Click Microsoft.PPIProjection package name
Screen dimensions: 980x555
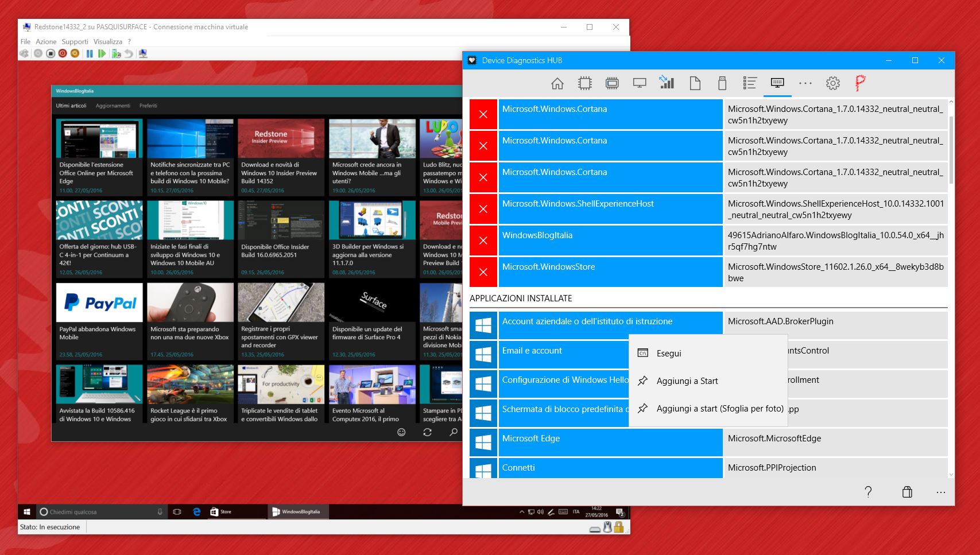coord(772,468)
